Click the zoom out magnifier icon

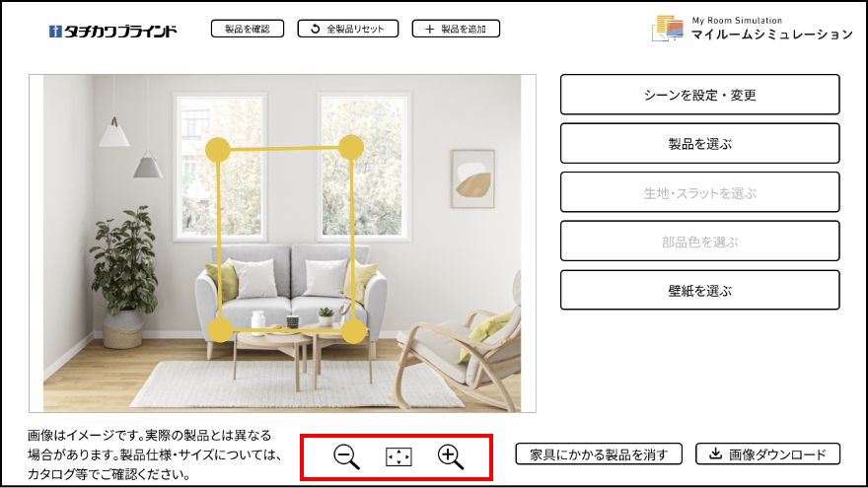tap(346, 457)
